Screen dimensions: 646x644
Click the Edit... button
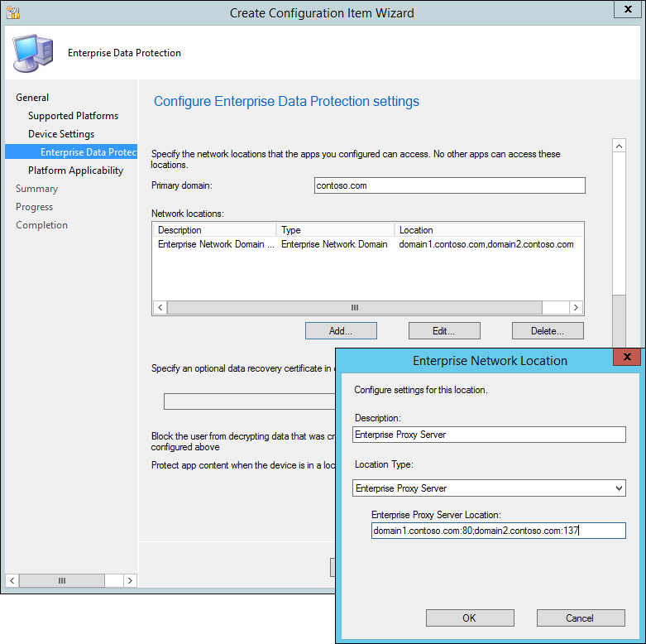point(444,331)
